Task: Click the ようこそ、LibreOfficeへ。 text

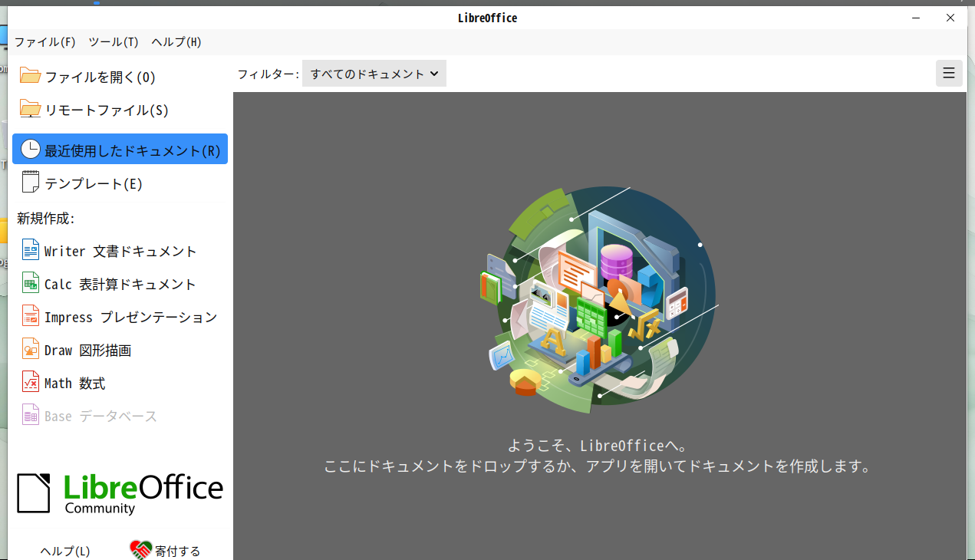Action: pyautogui.click(x=598, y=446)
